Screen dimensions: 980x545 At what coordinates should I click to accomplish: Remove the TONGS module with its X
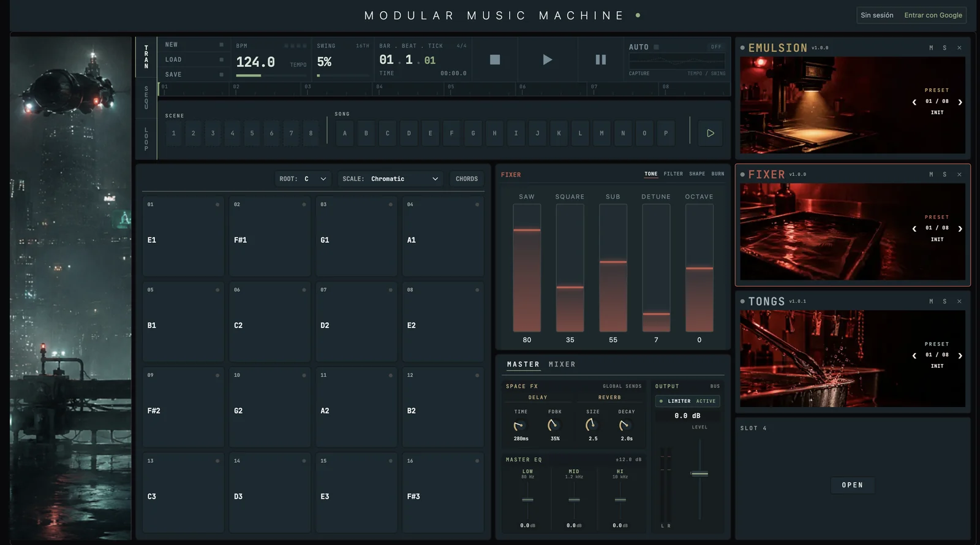[x=959, y=302]
